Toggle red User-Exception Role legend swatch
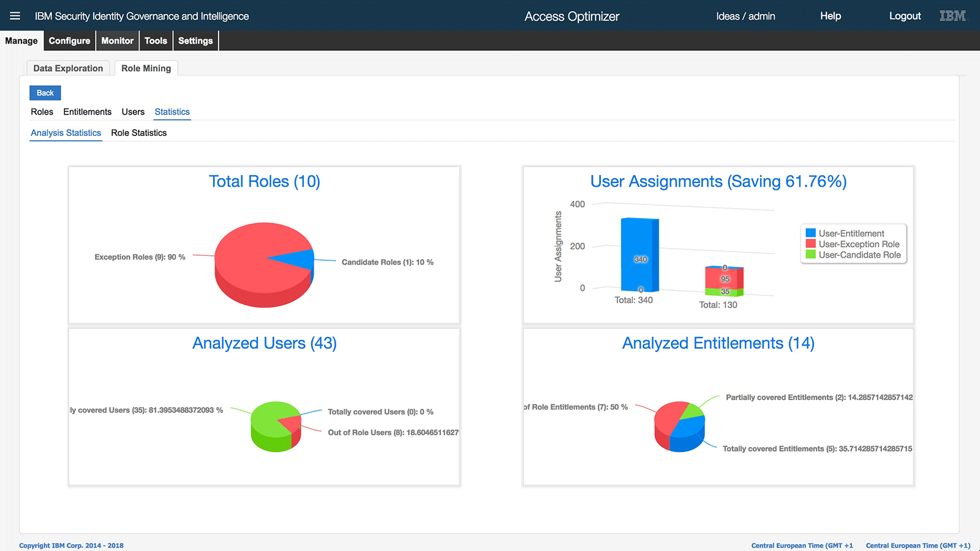 point(811,244)
